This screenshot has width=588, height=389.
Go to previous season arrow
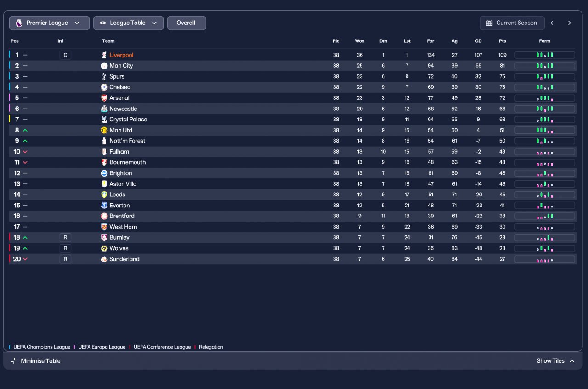click(x=552, y=23)
